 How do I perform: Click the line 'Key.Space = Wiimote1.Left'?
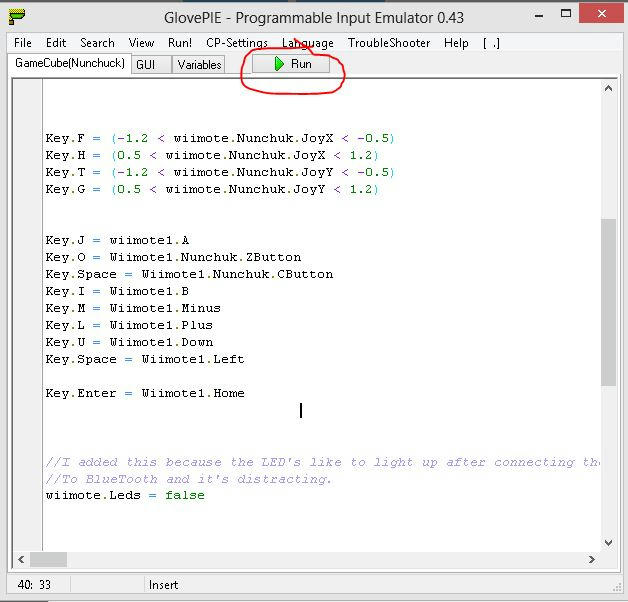tap(145, 360)
